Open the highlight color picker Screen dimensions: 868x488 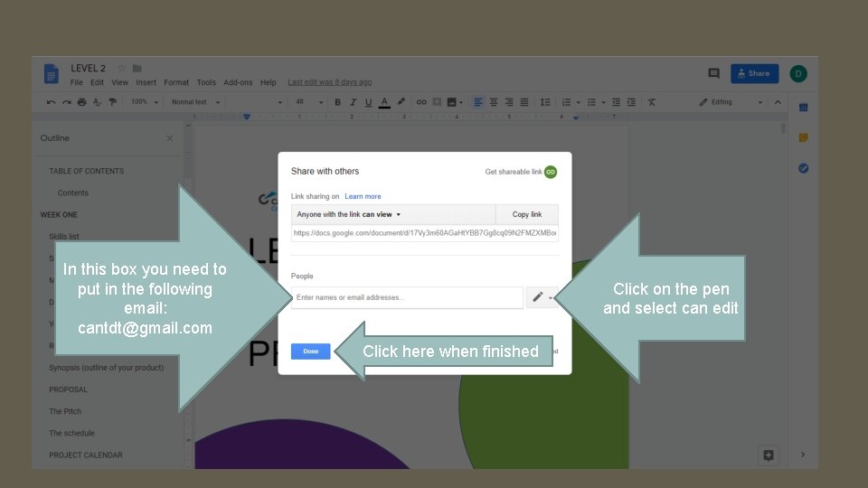401,102
